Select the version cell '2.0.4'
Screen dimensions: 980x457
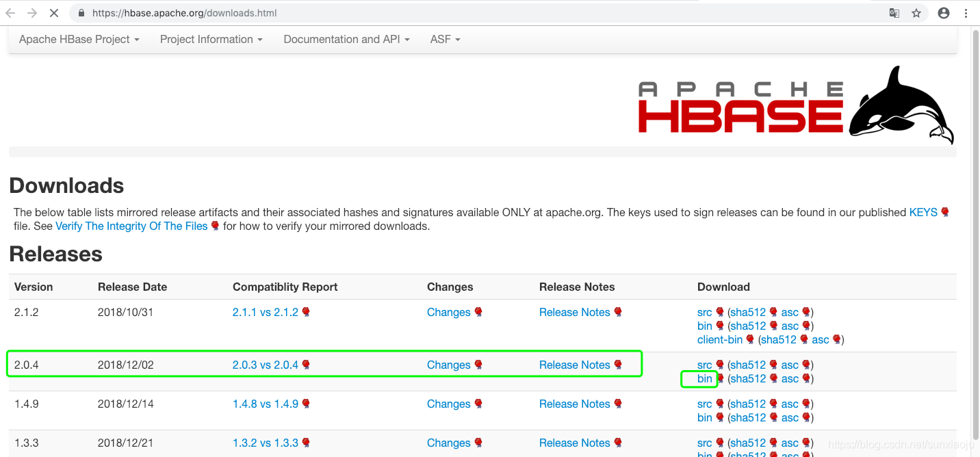click(27, 365)
